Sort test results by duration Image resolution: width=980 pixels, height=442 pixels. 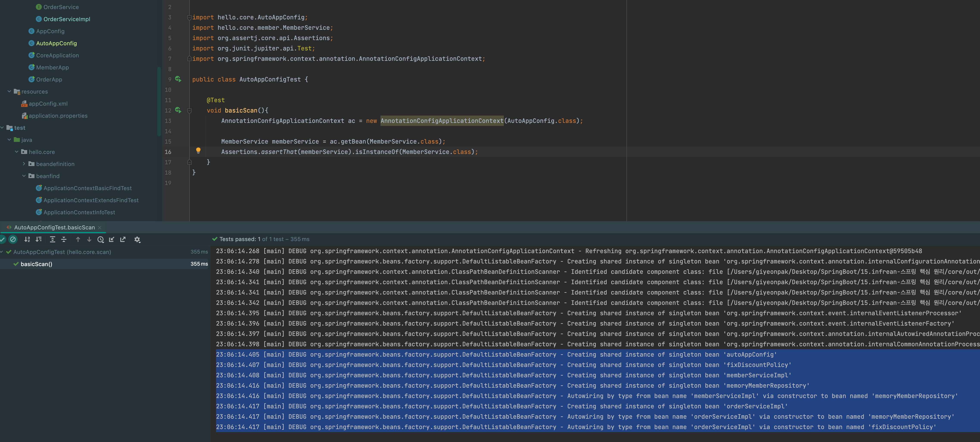pos(38,239)
